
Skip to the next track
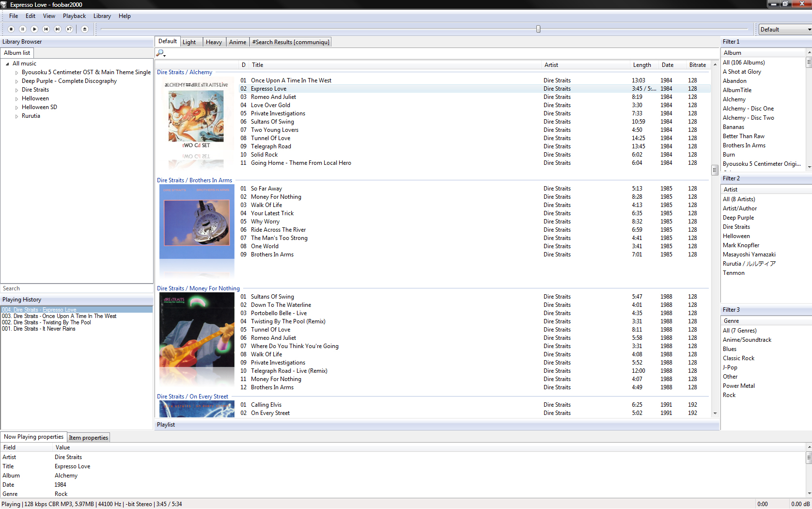[x=58, y=29]
